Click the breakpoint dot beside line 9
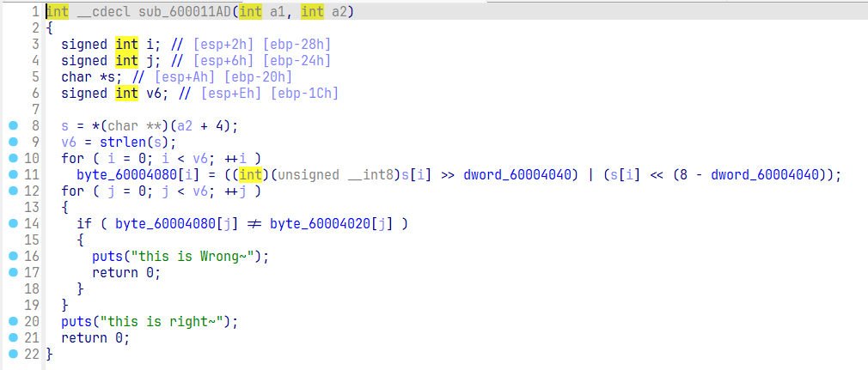The width and height of the screenshot is (868, 370). pos(12,143)
